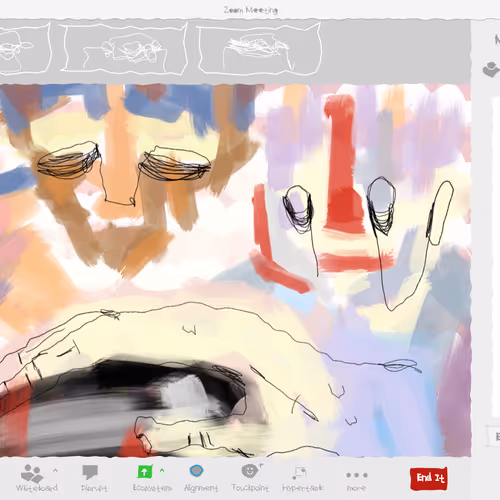Screen dimensions: 500x500
Task: Click the Disrupt chat bubble icon
Action: (90, 472)
